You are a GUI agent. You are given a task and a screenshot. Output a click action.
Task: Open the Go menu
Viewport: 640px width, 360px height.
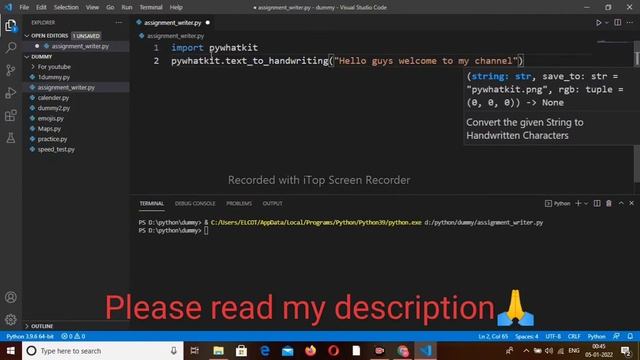(110, 7)
